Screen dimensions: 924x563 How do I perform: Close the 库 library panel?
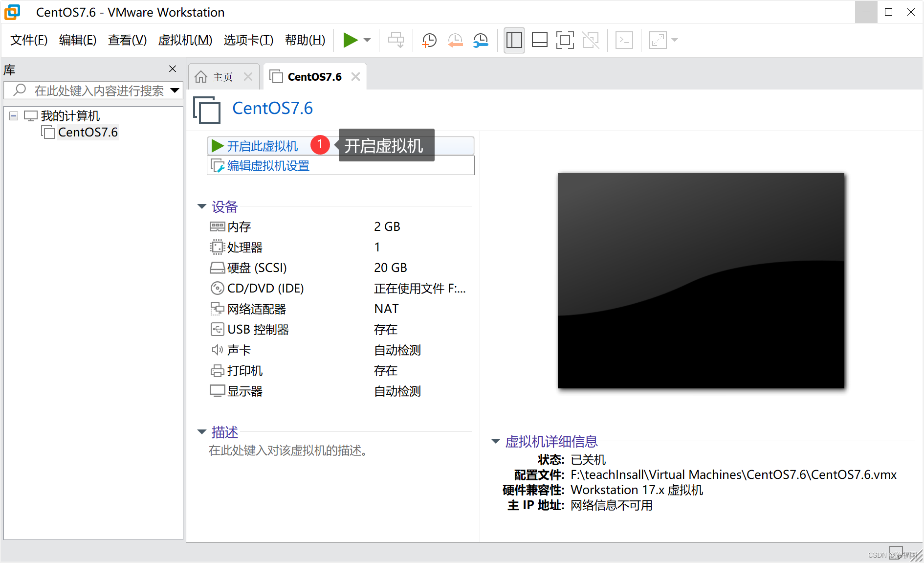coord(173,69)
